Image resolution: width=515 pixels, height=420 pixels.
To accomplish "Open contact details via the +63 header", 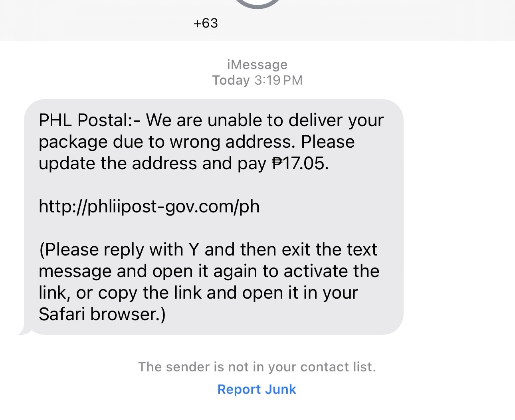I will click(x=206, y=23).
